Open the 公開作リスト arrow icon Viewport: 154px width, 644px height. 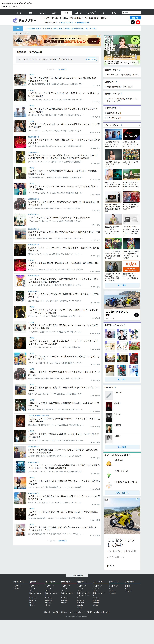tap(116, 82)
